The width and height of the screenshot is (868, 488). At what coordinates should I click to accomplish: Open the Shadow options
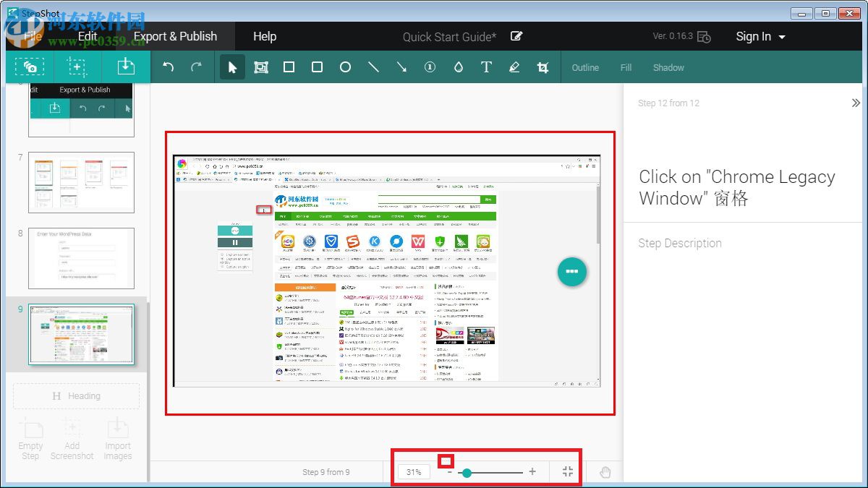tap(668, 67)
